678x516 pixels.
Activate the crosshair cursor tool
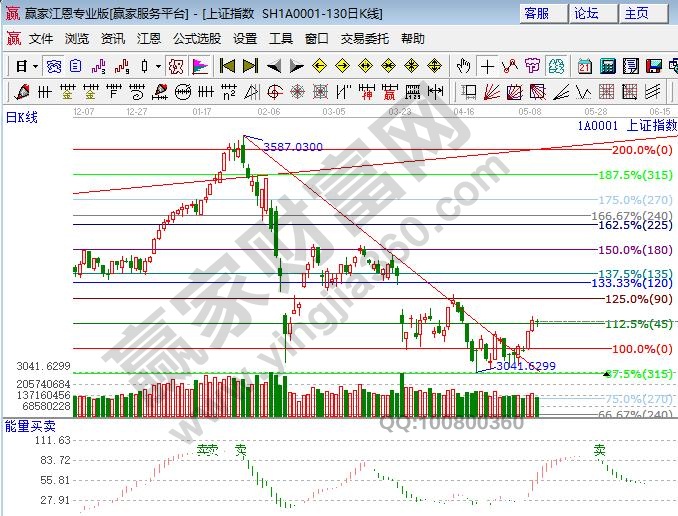point(487,66)
